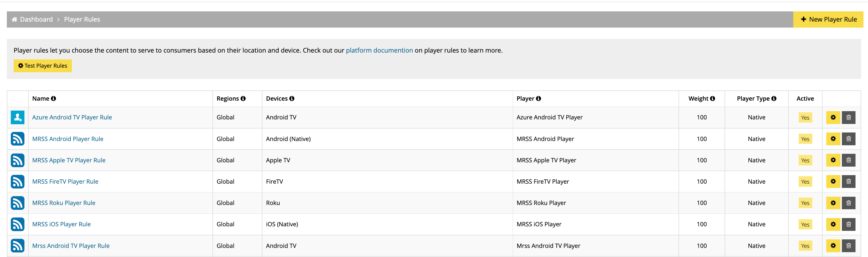This screenshot has height=257, width=868.
Task: Toggle Active Yes badge for Mrss Android TV row
Action: 805,246
